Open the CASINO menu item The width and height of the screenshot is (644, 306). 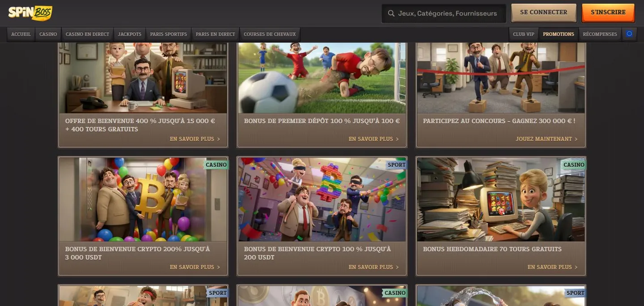tap(48, 34)
